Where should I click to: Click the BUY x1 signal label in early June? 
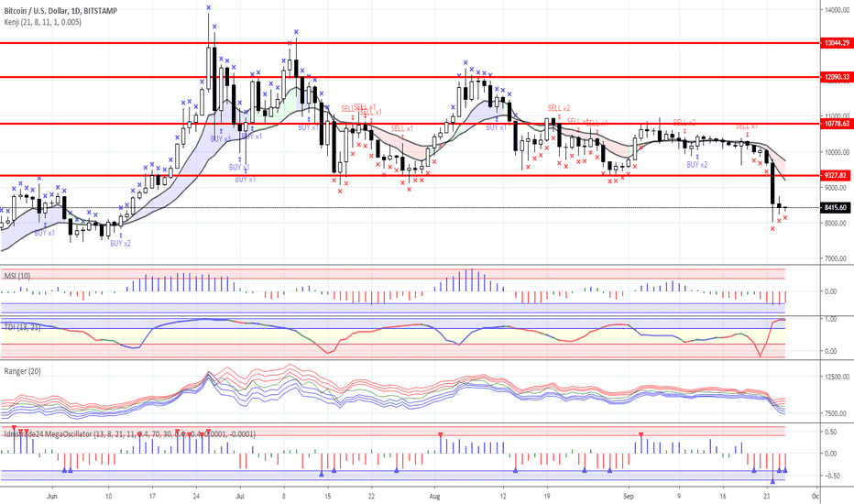[45, 233]
